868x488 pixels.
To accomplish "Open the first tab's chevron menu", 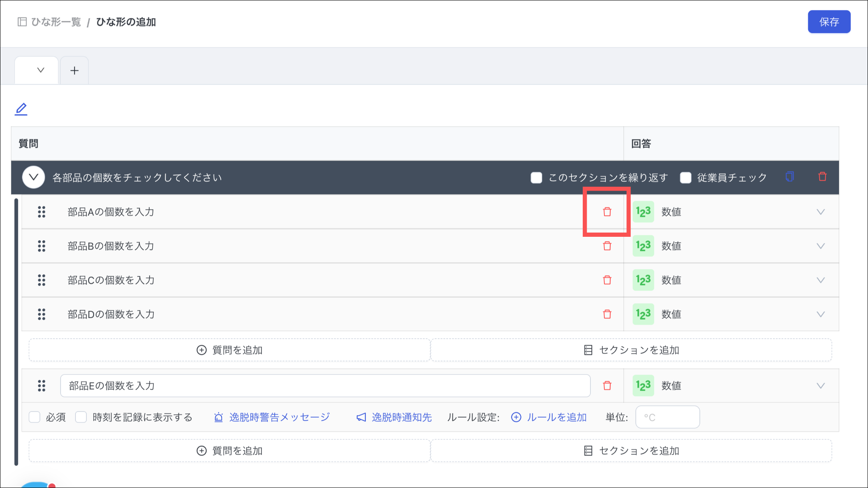I will pos(41,70).
